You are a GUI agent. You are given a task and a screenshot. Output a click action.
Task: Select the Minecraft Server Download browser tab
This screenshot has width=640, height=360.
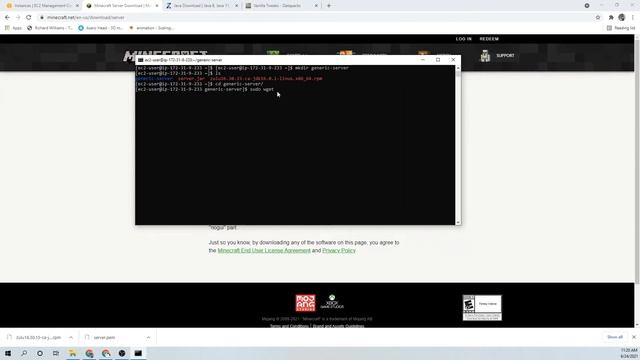click(x=121, y=6)
